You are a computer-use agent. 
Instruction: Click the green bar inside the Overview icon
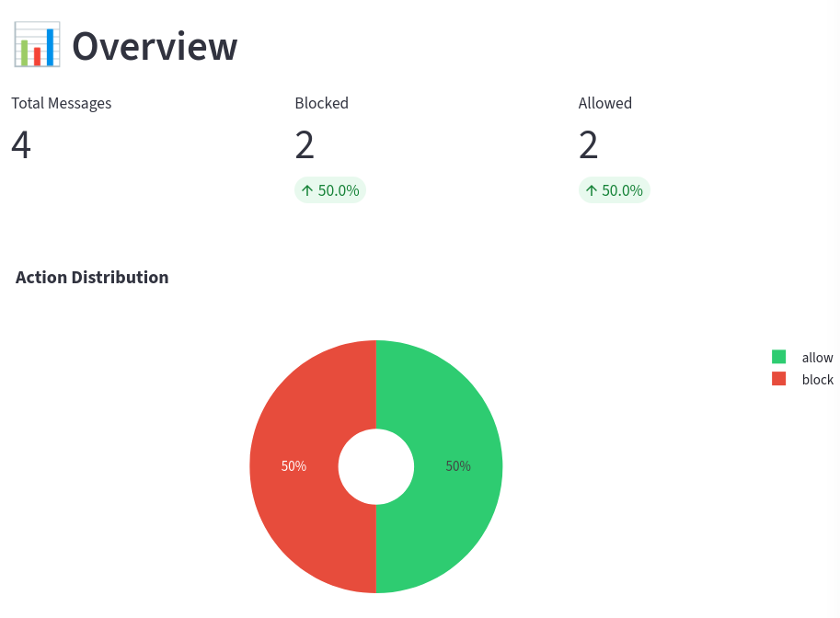(x=24, y=52)
